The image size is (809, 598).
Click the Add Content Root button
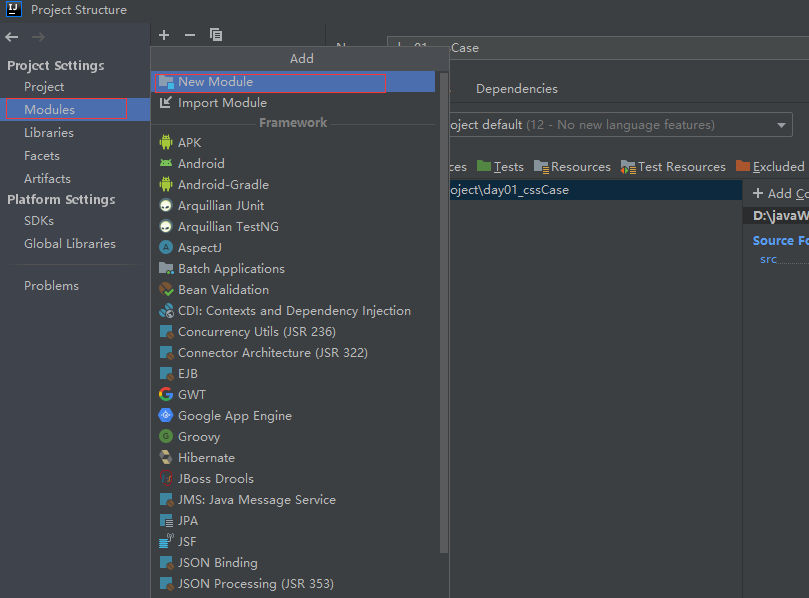pyautogui.click(x=780, y=193)
